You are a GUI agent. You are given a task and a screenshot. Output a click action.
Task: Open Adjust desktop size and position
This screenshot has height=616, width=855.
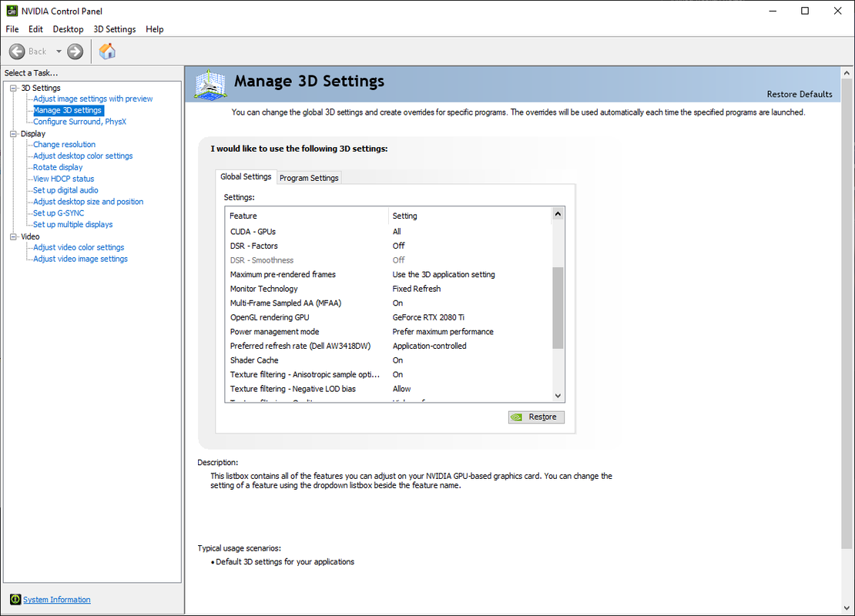click(89, 202)
